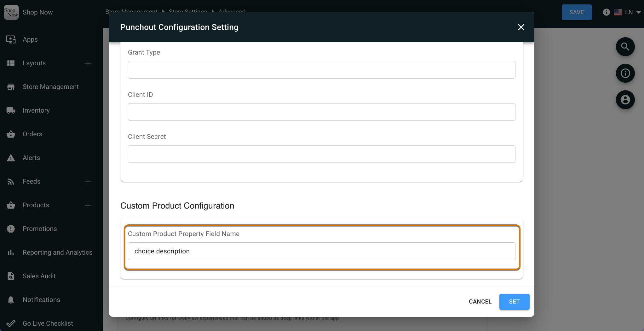Viewport: 644px width, 331px height.
Task: Click the Shop Now store name
Action: click(x=37, y=12)
